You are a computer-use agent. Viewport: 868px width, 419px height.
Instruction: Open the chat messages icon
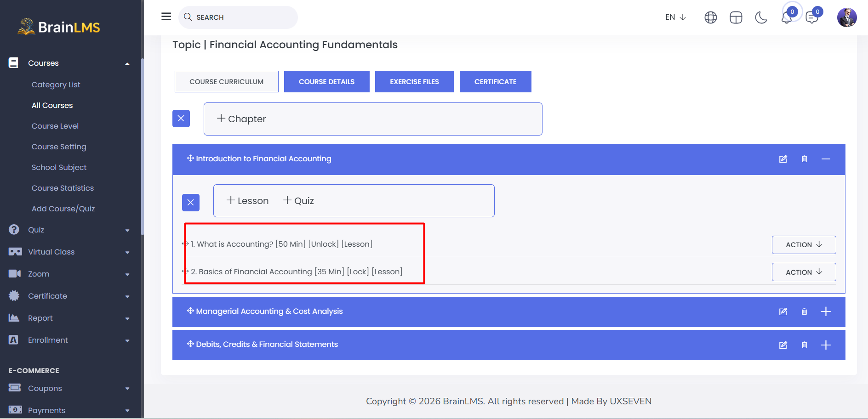(x=812, y=17)
